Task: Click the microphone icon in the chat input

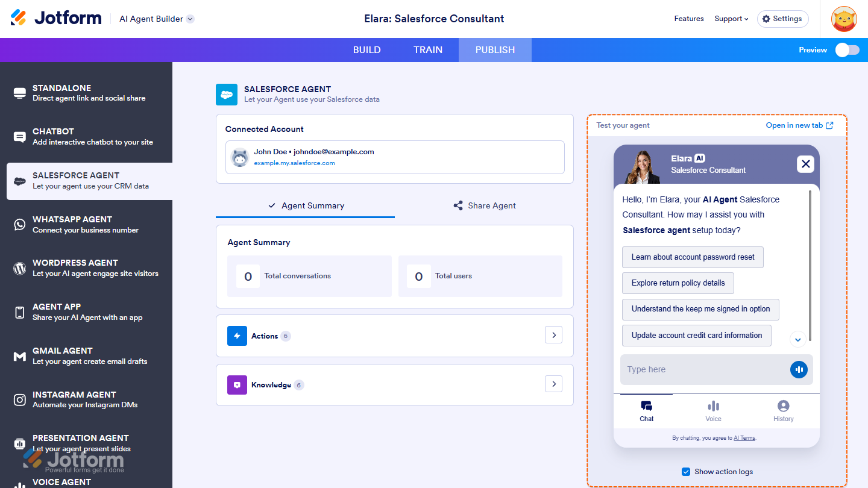Action: coord(799,369)
